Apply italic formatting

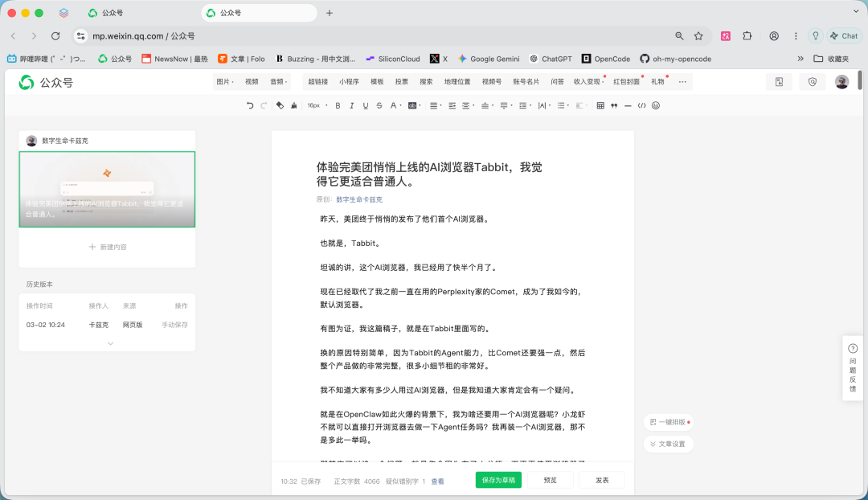pos(351,105)
